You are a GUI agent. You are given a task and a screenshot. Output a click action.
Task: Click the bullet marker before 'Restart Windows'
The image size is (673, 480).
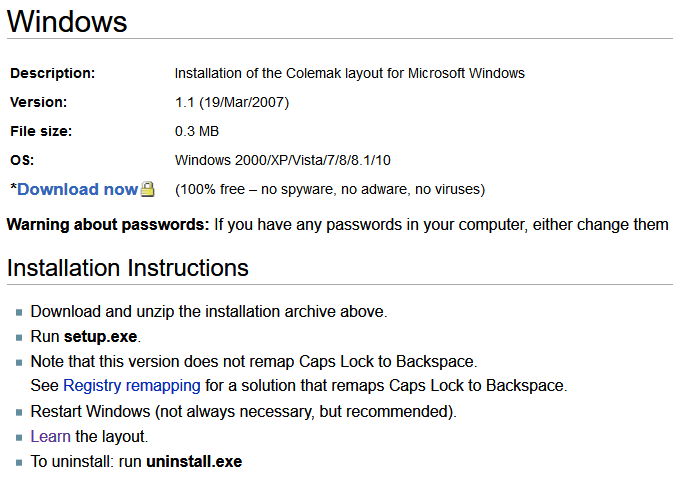click(x=19, y=412)
